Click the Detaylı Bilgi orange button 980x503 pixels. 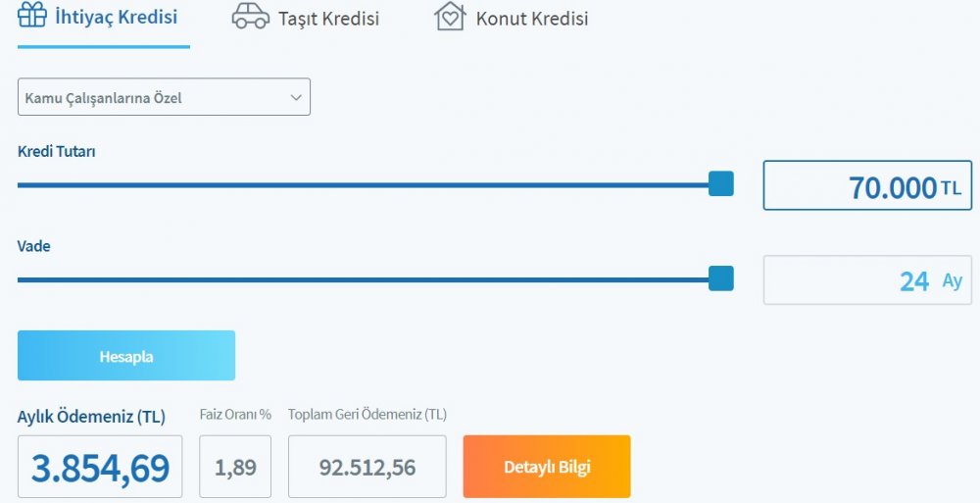tap(547, 467)
